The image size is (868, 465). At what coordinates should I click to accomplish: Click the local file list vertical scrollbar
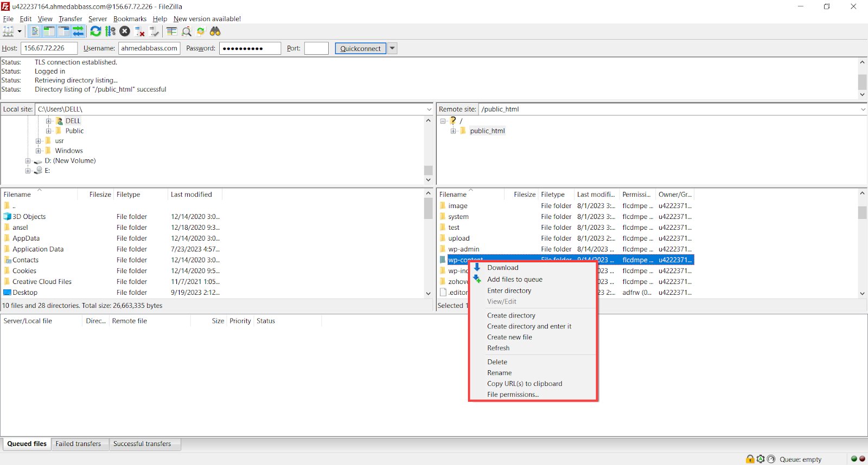coord(428,249)
